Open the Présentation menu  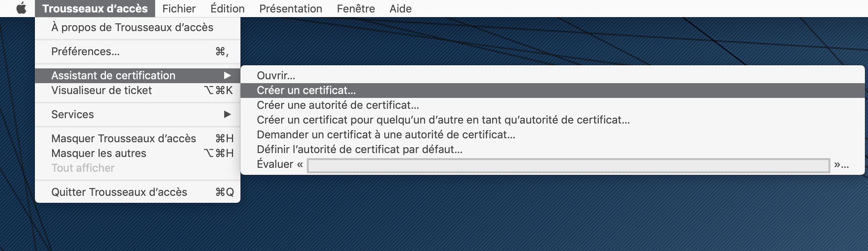point(290,9)
